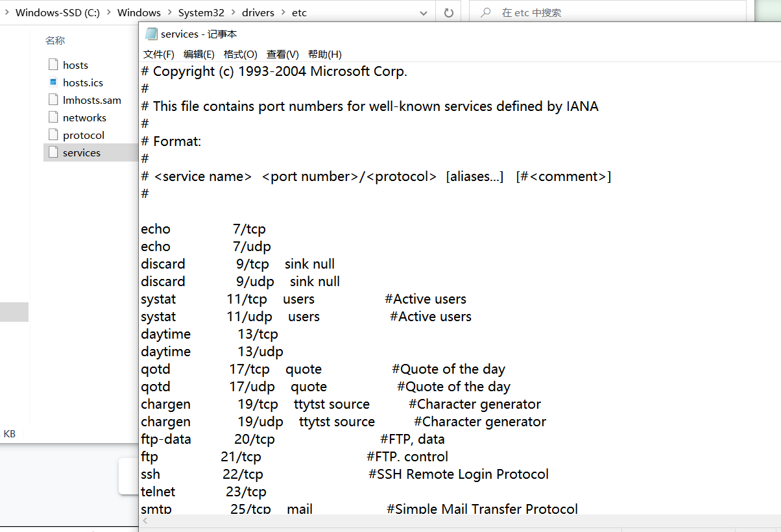Refresh the Explorer folder view
The width and height of the screenshot is (781, 532).
click(448, 12)
